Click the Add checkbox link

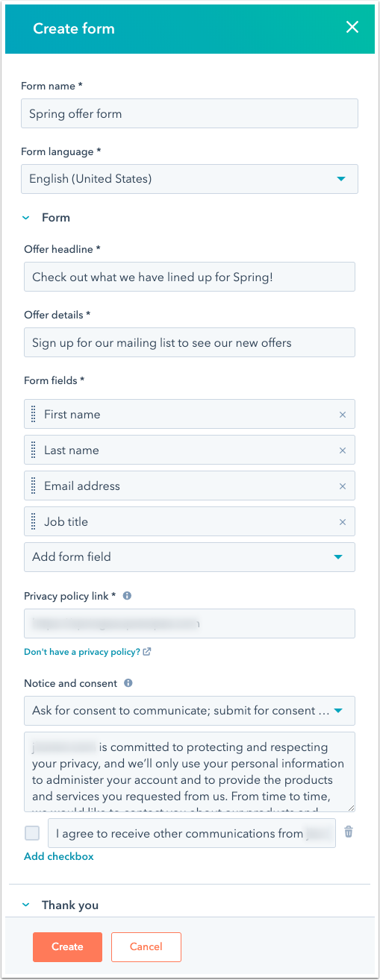click(59, 857)
